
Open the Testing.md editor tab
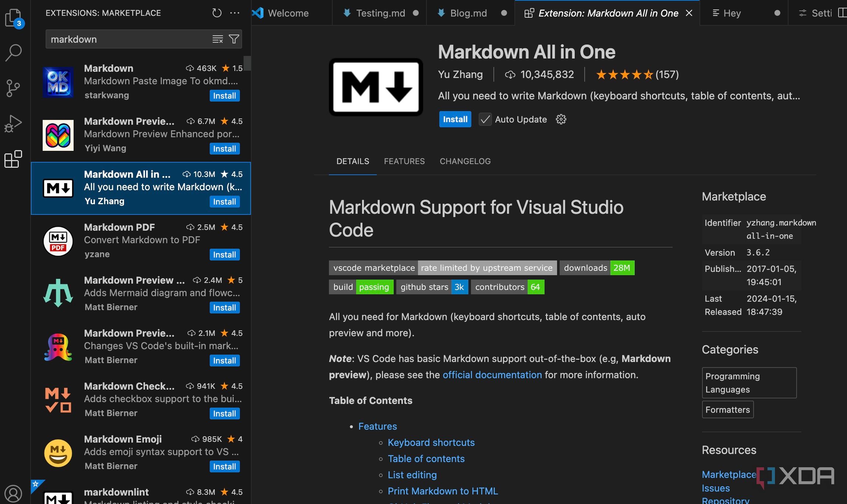pos(380,13)
